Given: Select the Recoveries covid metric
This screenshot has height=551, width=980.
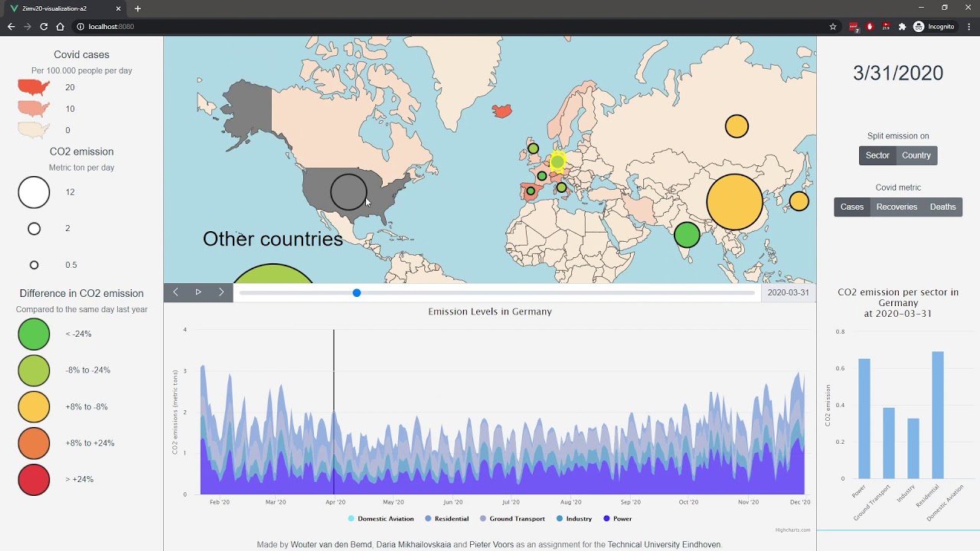Looking at the screenshot, I should click(x=897, y=207).
